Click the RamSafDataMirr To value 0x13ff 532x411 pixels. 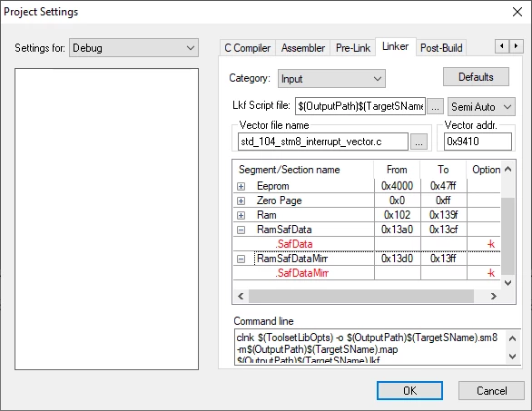443,259
